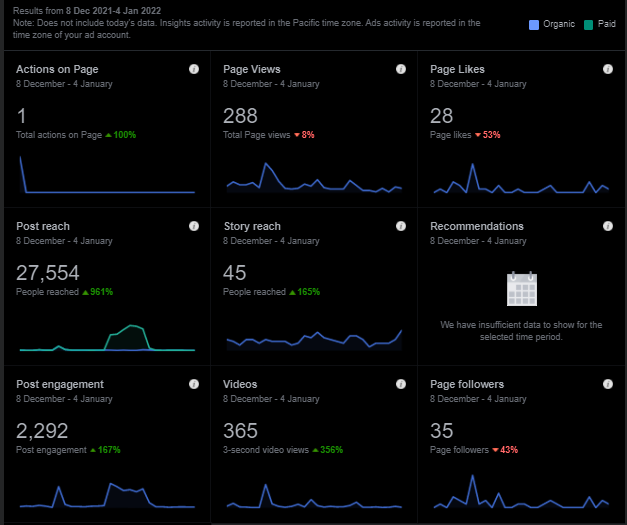Click the Story reach trend chart
627x525 pixels.
(313, 339)
